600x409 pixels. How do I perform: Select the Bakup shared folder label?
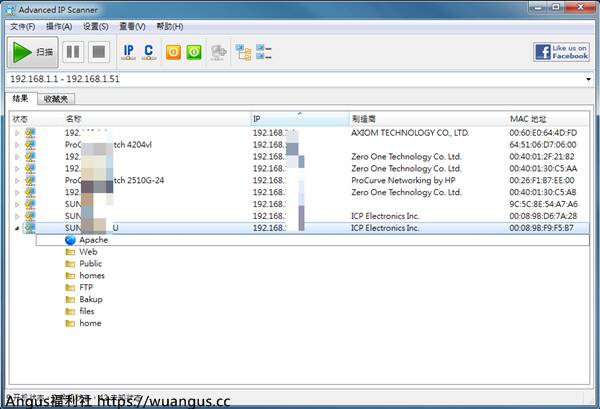[91, 299]
